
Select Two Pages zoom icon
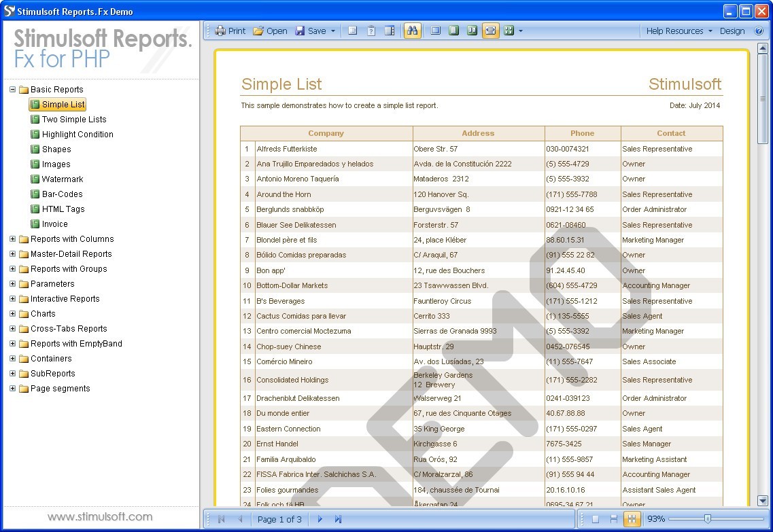click(x=472, y=31)
